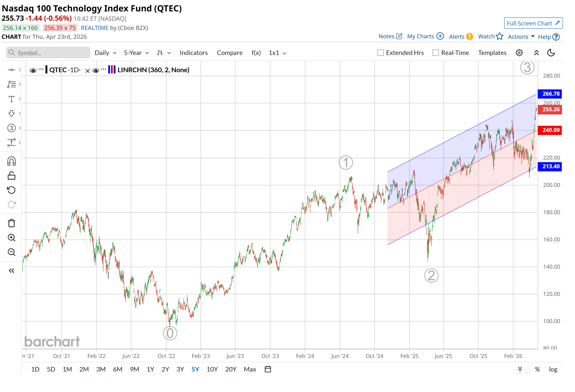Toggle dark mode moon icon

coord(551,53)
